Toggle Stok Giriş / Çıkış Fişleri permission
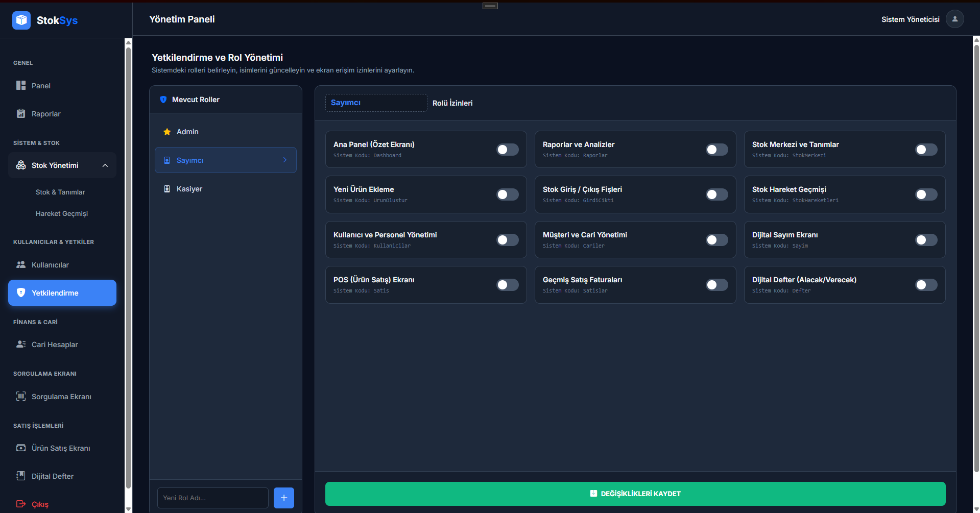980x513 pixels. tap(716, 194)
